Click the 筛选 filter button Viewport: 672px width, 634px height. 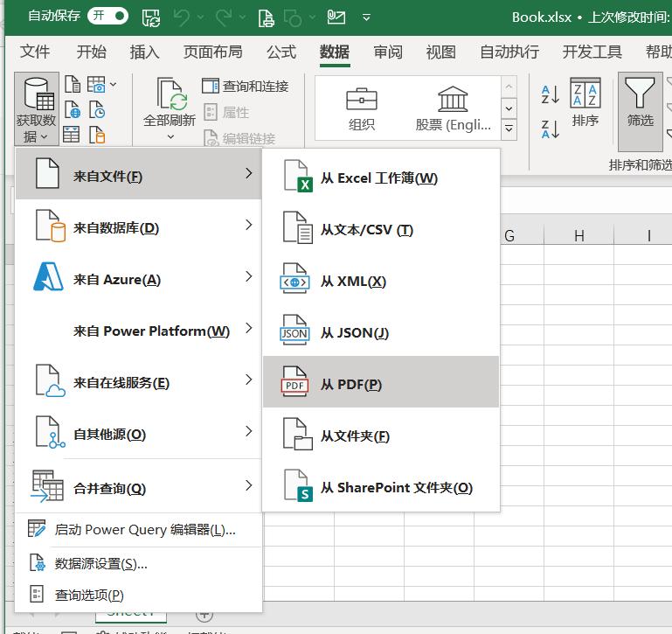[x=640, y=111]
